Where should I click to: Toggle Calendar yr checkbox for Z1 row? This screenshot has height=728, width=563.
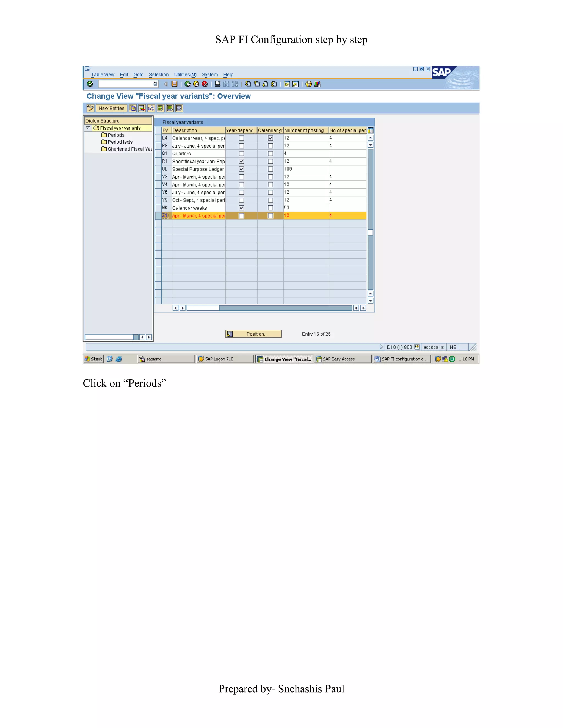pyautogui.click(x=271, y=216)
